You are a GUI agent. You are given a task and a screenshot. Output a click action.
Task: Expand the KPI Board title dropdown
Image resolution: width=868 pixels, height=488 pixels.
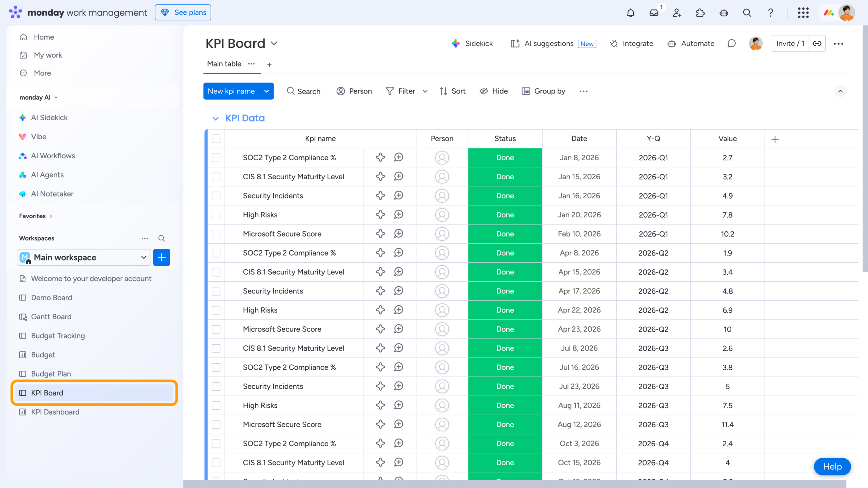(274, 43)
